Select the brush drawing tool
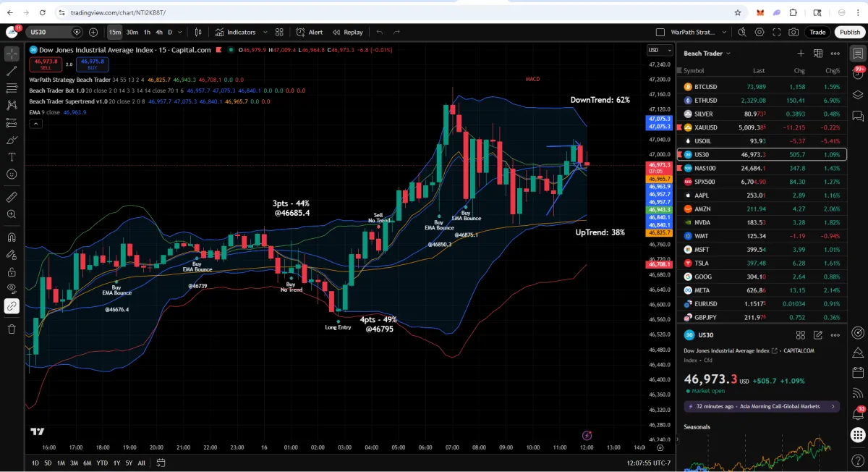The width and height of the screenshot is (868, 472). pyautogui.click(x=12, y=140)
